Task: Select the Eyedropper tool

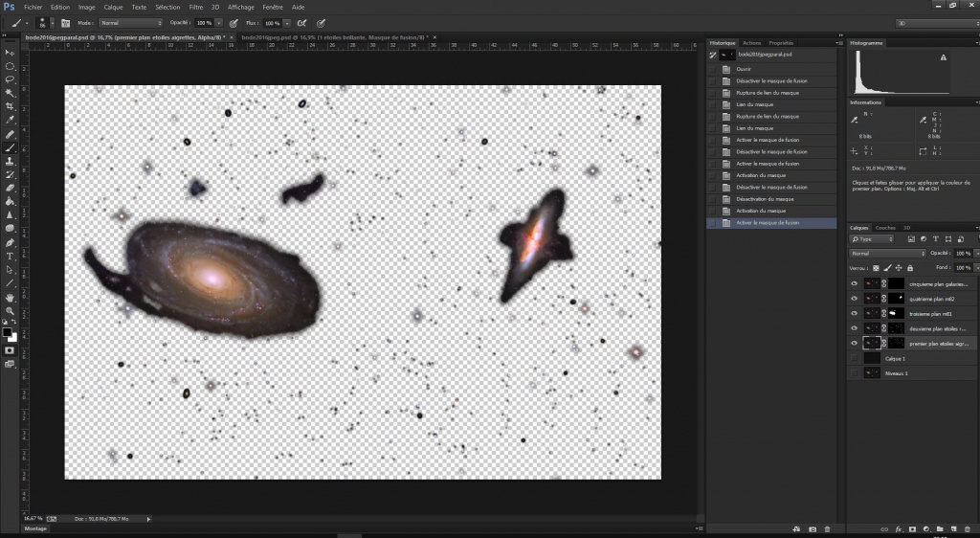Action: (x=10, y=120)
